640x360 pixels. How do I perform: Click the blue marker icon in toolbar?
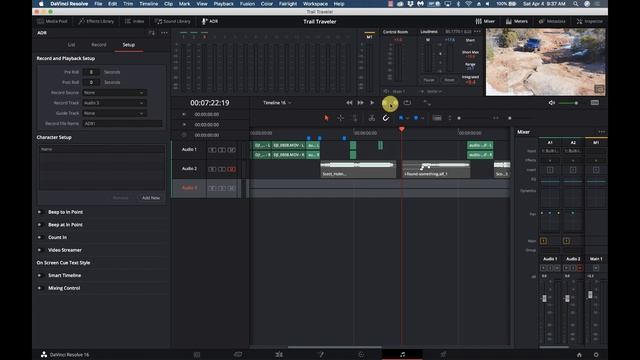click(416, 118)
